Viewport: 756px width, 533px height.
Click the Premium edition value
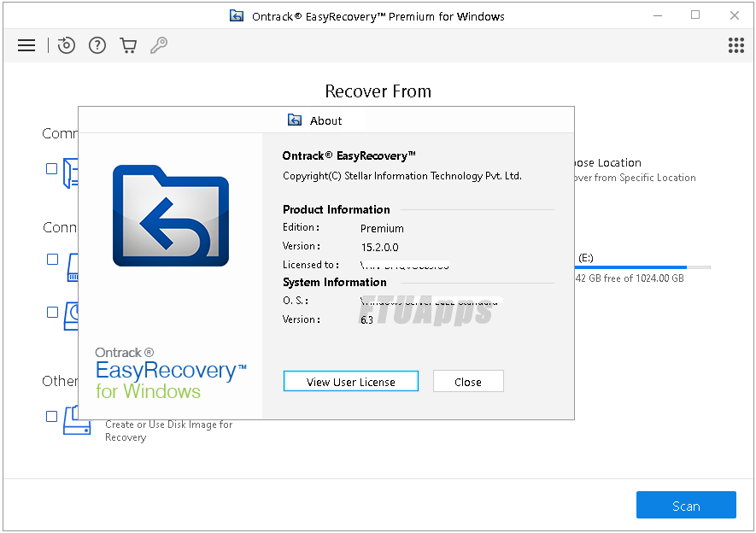[382, 228]
